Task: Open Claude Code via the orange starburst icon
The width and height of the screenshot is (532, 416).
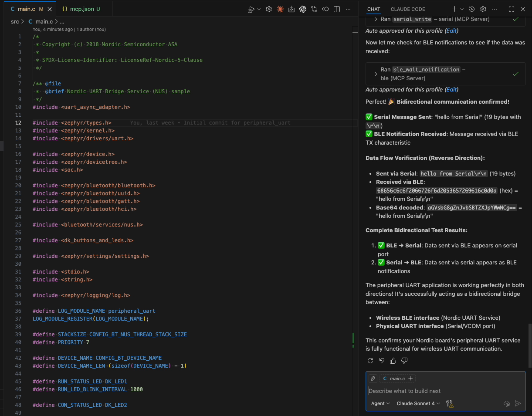Action: point(280,9)
